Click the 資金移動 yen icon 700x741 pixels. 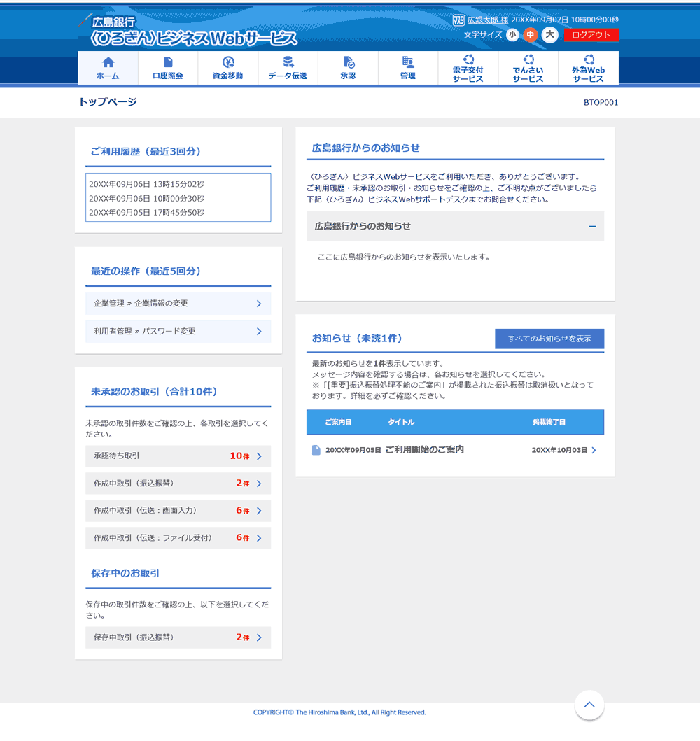click(228, 62)
